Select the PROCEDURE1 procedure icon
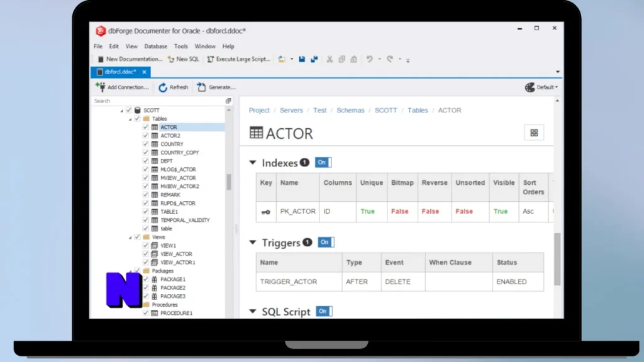The width and height of the screenshot is (644, 362). click(155, 313)
